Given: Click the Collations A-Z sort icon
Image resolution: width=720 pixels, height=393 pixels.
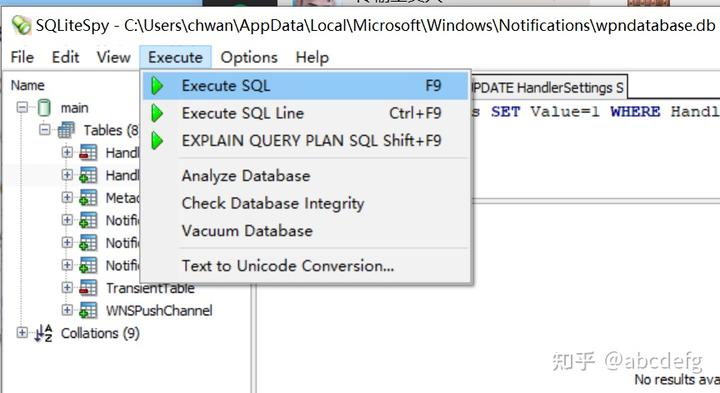Looking at the screenshot, I should pyautogui.click(x=44, y=333).
